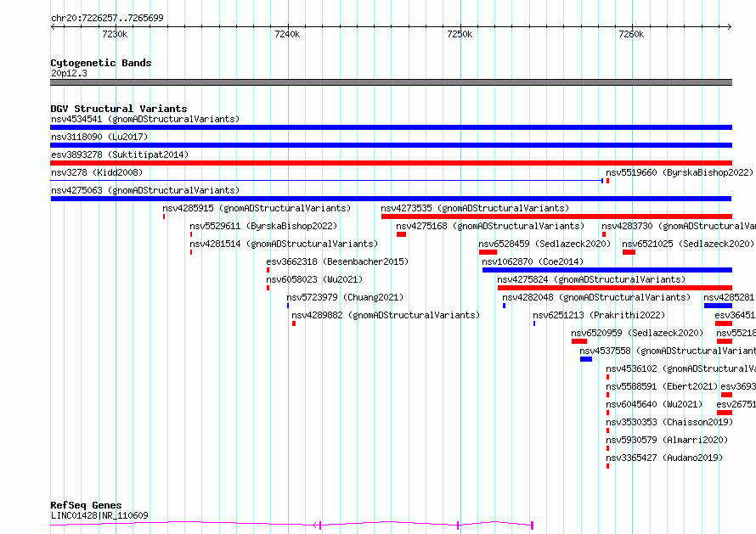Open variant label nsv3278 (Kidd2008)
The image size is (756, 534).
point(97,172)
